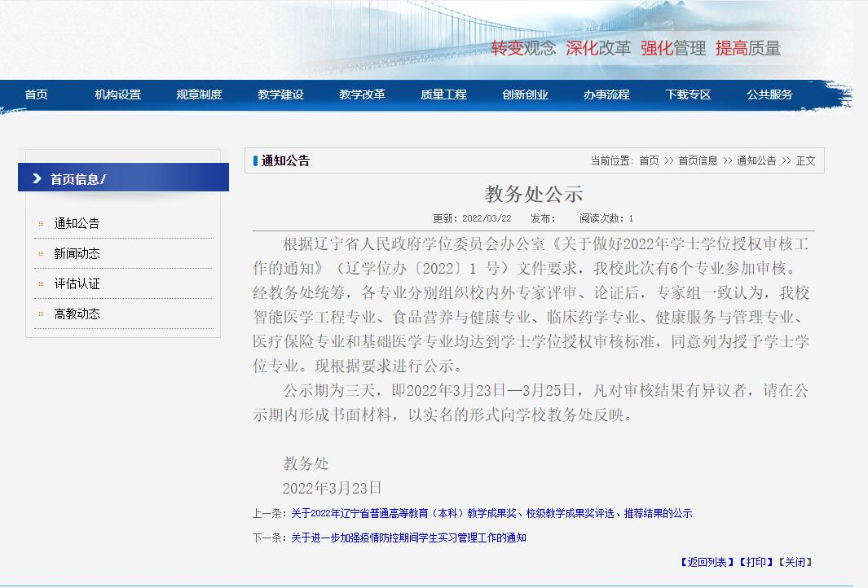868x588 pixels.
Task: Go to 下载专区 section
Action: pos(688,94)
